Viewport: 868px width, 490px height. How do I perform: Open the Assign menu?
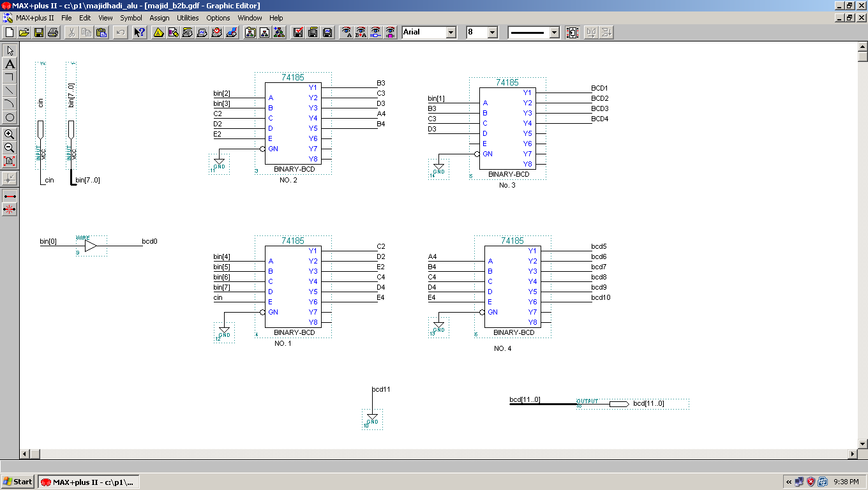click(x=159, y=18)
